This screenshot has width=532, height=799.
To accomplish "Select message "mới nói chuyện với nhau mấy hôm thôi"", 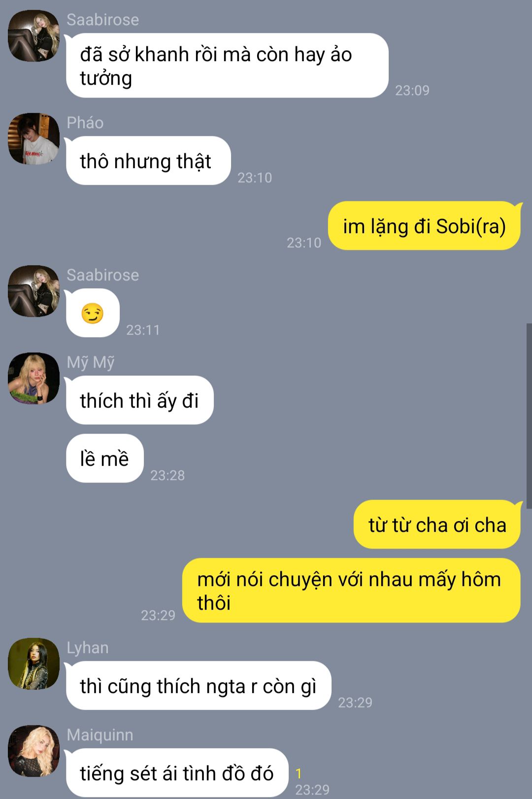I will (351, 591).
